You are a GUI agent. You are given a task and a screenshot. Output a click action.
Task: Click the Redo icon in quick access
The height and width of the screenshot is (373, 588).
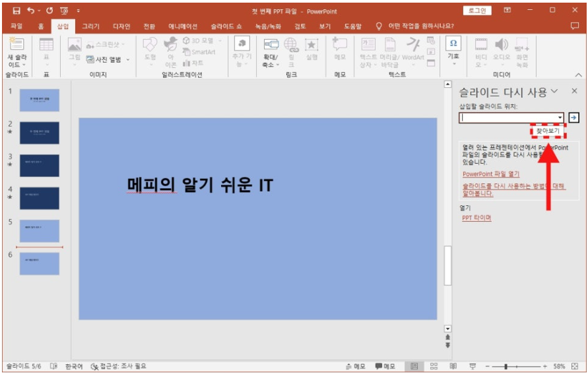point(49,11)
